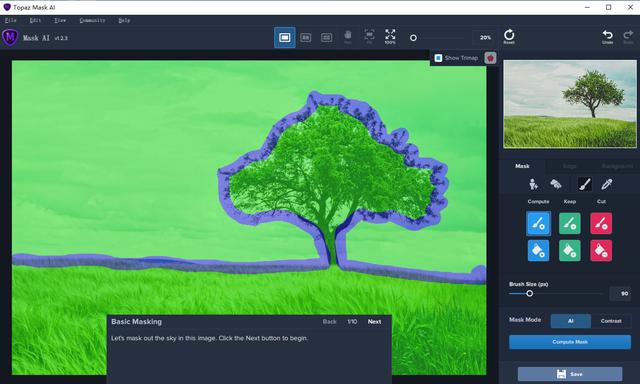Click the 100% zoom expand icon
The image size is (640, 384).
click(390, 36)
